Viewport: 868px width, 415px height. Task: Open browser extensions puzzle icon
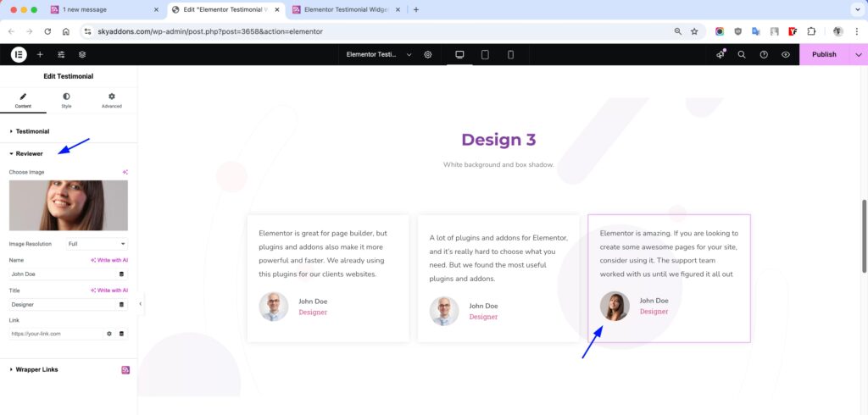pos(811,31)
